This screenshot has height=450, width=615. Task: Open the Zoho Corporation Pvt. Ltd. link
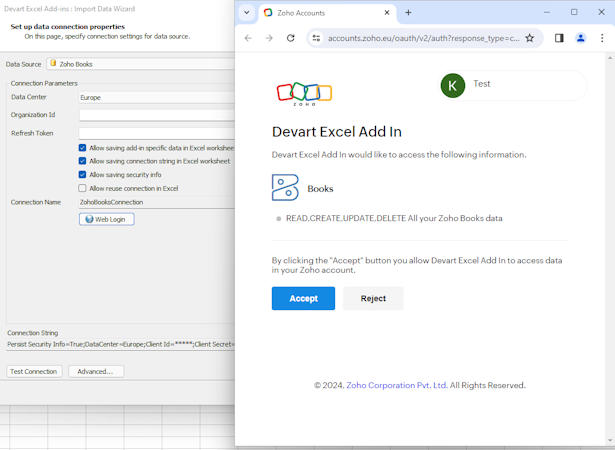click(x=397, y=385)
